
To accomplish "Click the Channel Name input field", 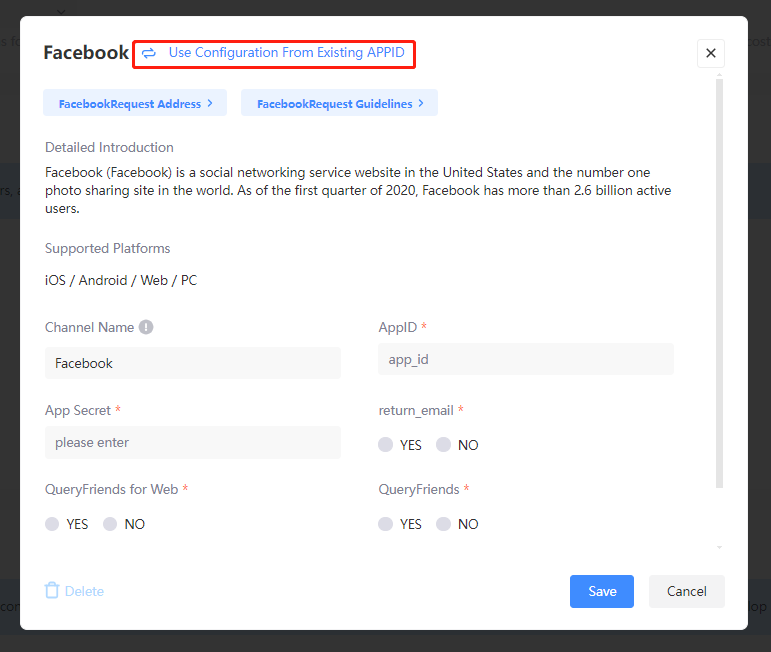I will click(x=193, y=363).
